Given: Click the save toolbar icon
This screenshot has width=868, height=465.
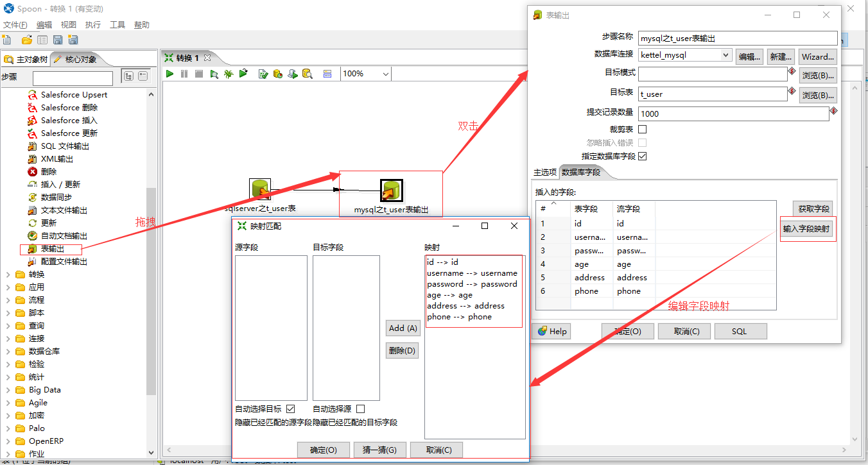Looking at the screenshot, I should tap(57, 40).
